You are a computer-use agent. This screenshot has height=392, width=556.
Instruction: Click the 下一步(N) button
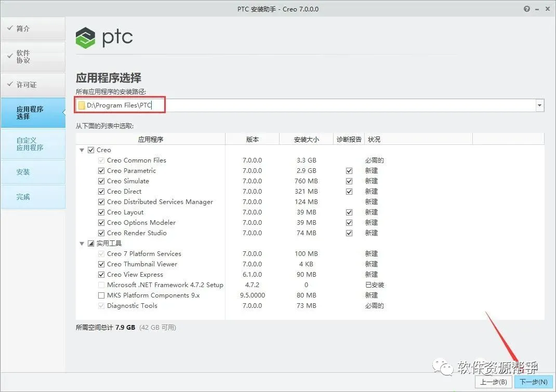(533, 382)
